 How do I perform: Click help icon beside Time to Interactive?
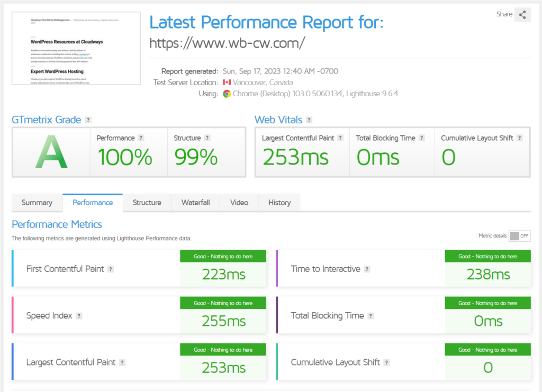[367, 269]
